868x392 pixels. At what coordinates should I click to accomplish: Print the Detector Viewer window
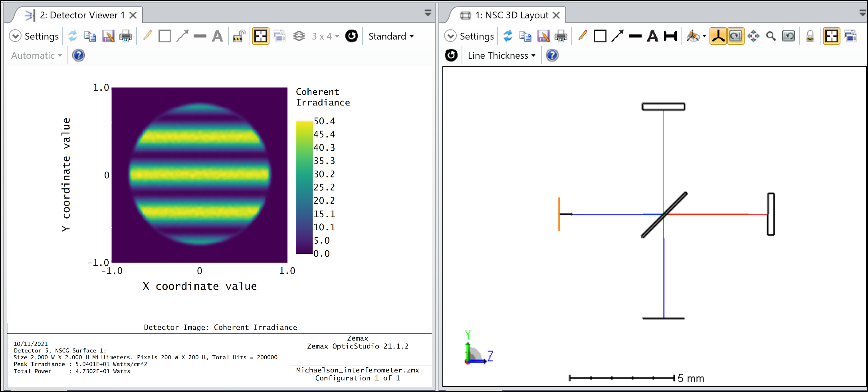pos(126,36)
